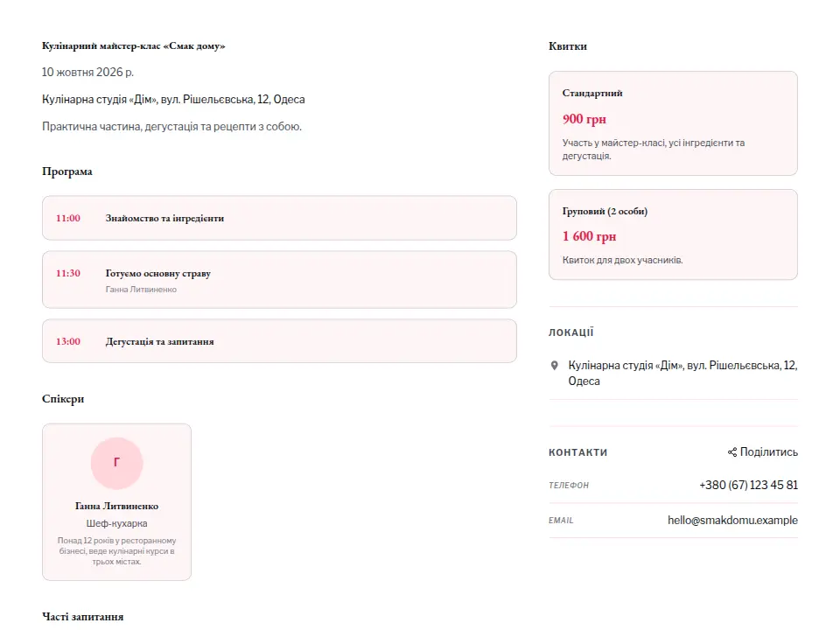This screenshot has height=630, width=840.
Task: Click the email hello@smakdomu.example
Action: (x=732, y=520)
